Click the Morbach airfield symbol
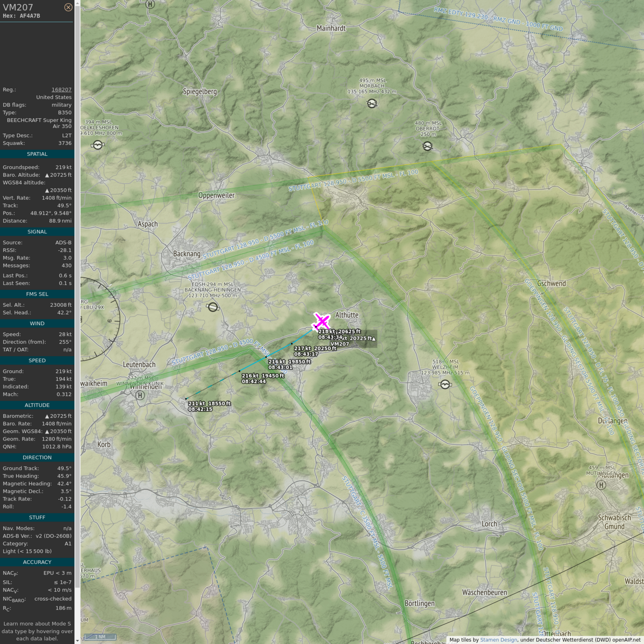 (x=372, y=104)
